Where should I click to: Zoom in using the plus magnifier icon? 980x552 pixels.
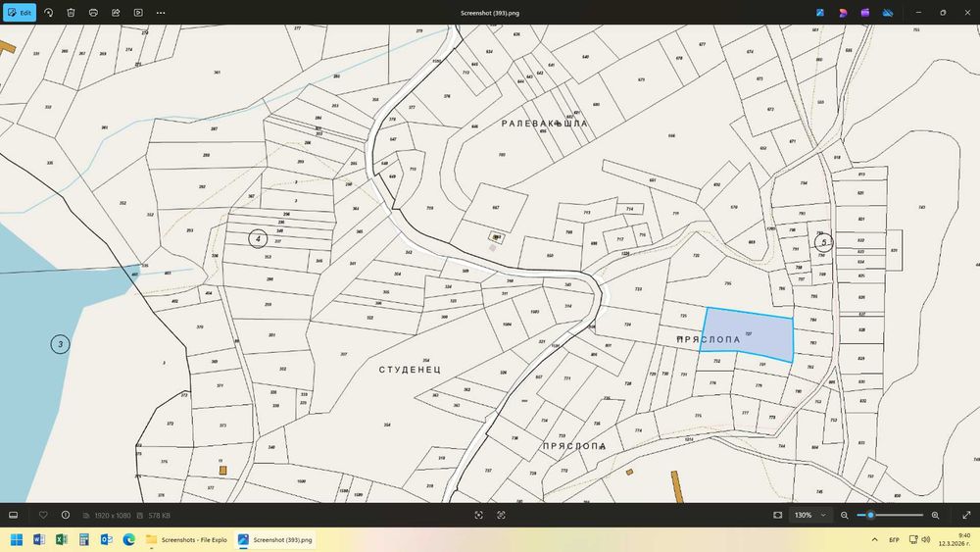[x=935, y=515]
